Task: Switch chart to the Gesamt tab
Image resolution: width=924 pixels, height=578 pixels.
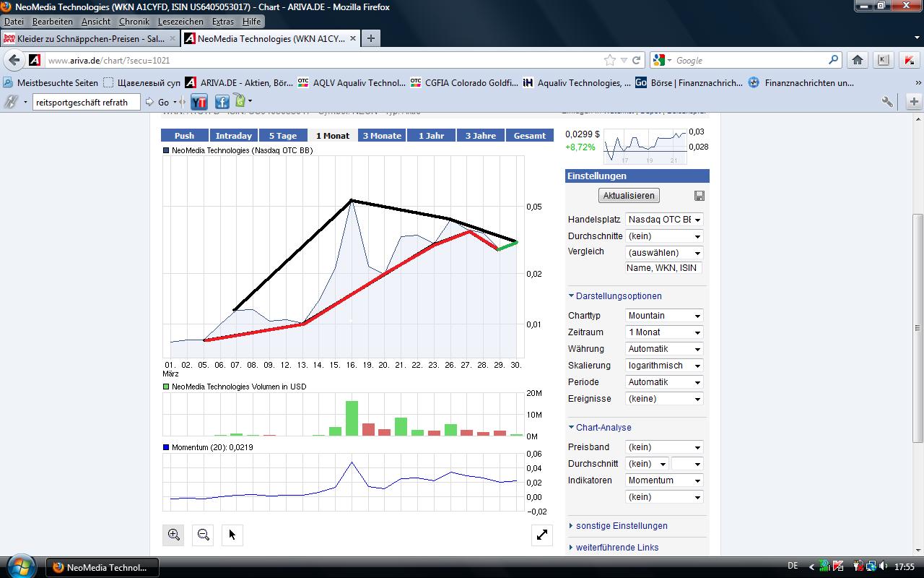Action: (x=530, y=136)
